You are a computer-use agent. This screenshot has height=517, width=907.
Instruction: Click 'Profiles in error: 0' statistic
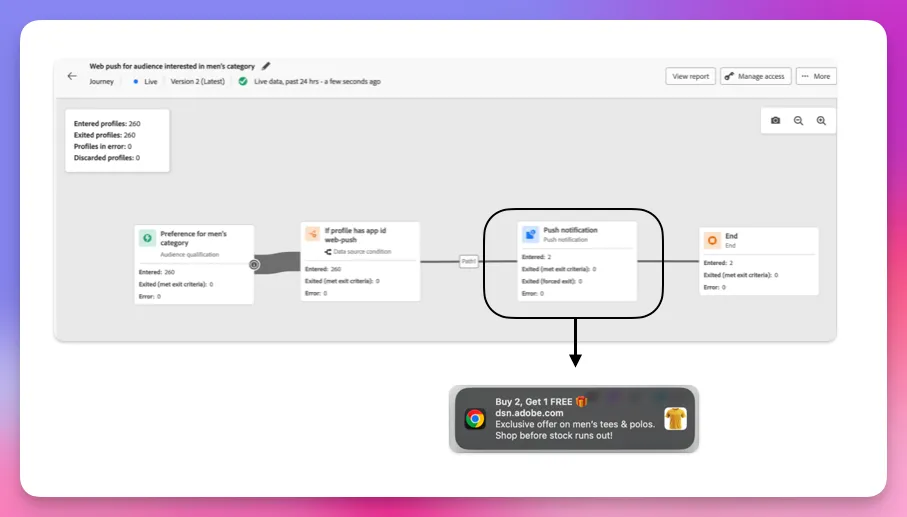[x=103, y=146]
